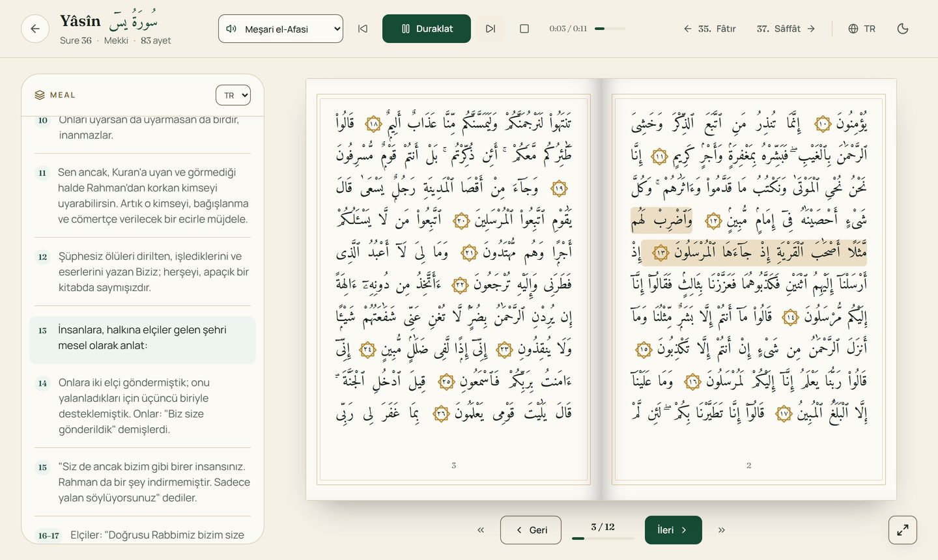Stop audio with the square icon
This screenshot has width=938, height=560.
point(524,29)
